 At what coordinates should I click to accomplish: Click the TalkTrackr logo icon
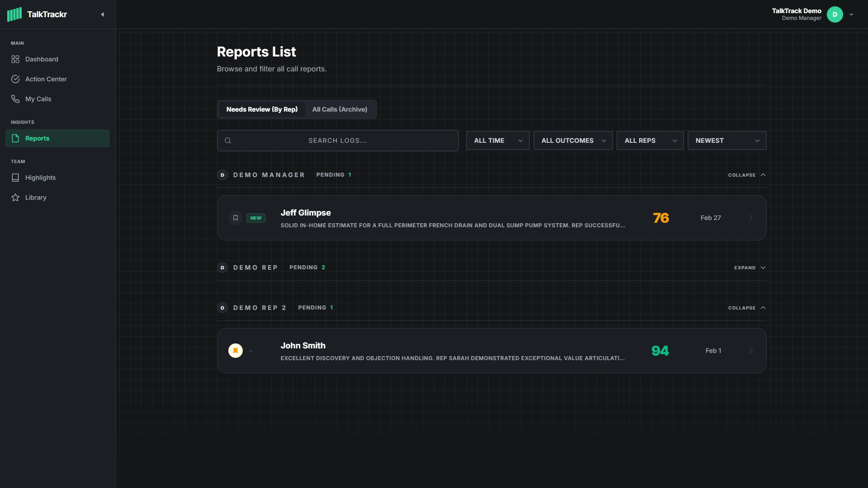click(x=14, y=14)
